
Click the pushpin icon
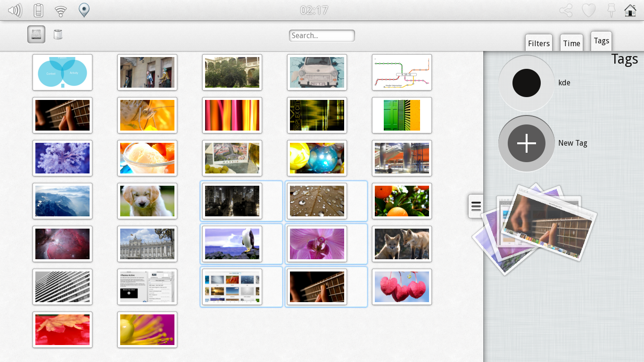point(611,10)
